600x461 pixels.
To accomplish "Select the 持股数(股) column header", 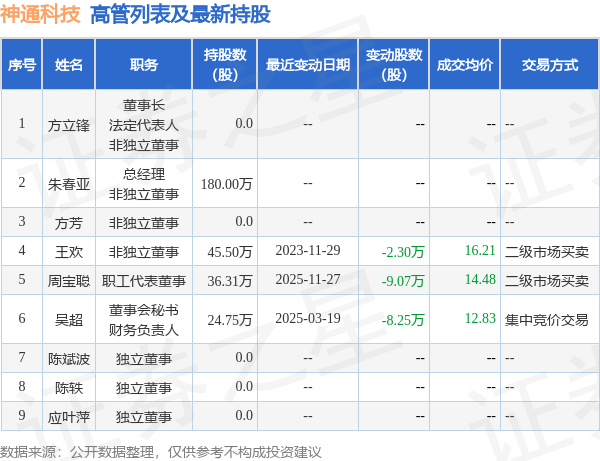I will [225, 64].
